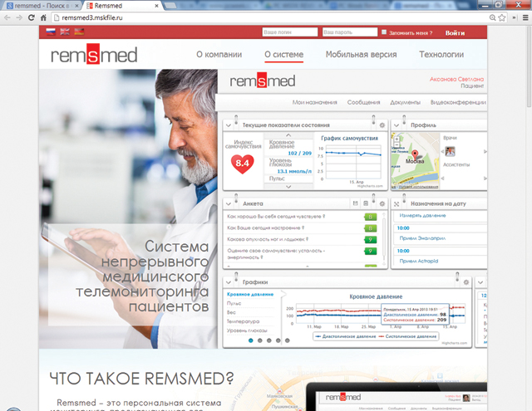Reload the page in browser
532x411 pixels.
pos(32,17)
